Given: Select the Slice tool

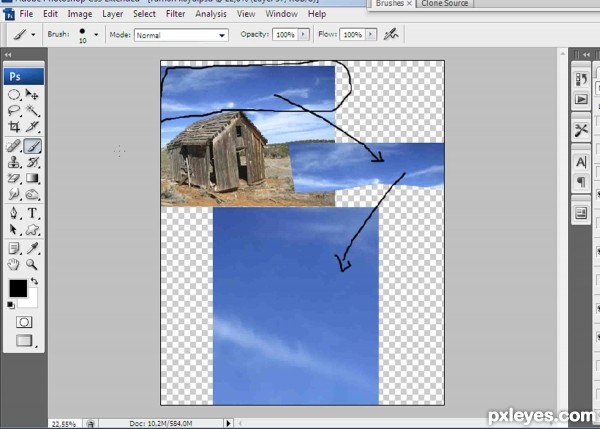Looking at the screenshot, I should point(32,126).
